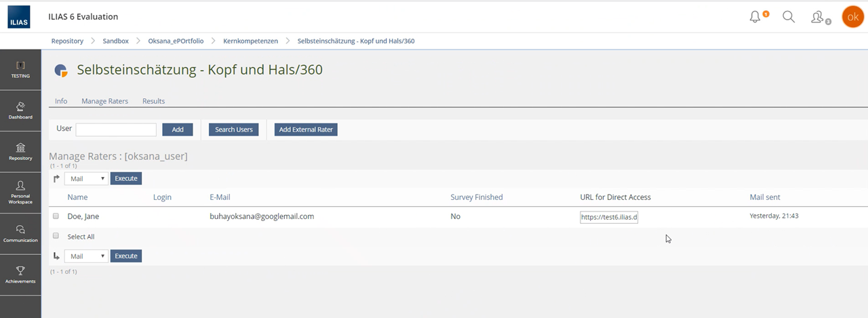Open the contacts icon in header

coord(818,17)
